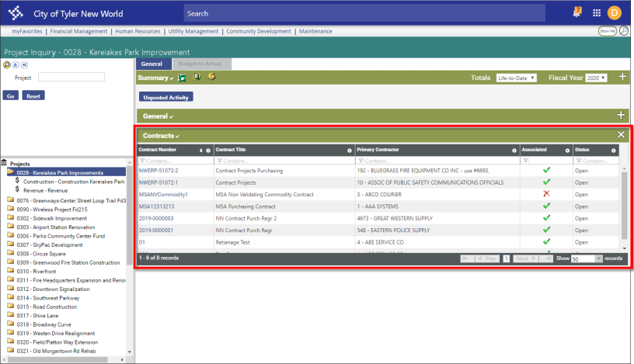Open the Maintenance menu
Screen dimensions: 634x364
pos(315,31)
